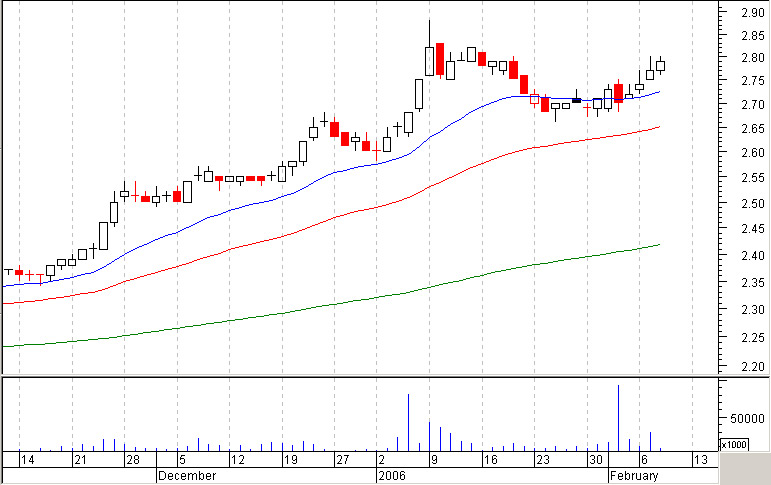Image resolution: width=771 pixels, height=485 pixels.
Task: Select date label 6 above February
Action: point(644,460)
